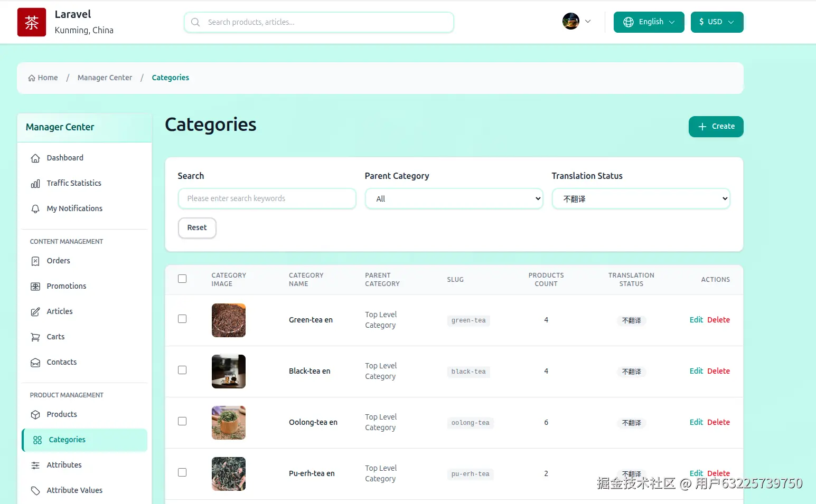Click the Attributes sliders icon
This screenshot has height=504, width=816.
(35, 465)
